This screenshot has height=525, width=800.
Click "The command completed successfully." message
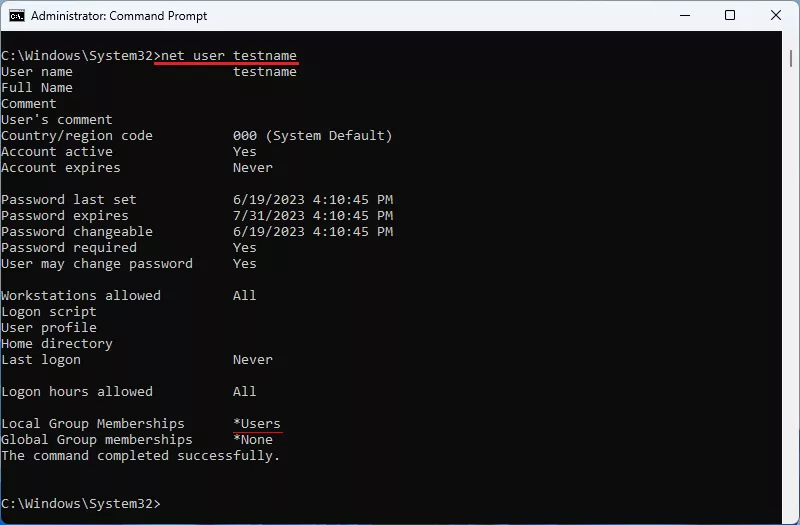click(141, 456)
